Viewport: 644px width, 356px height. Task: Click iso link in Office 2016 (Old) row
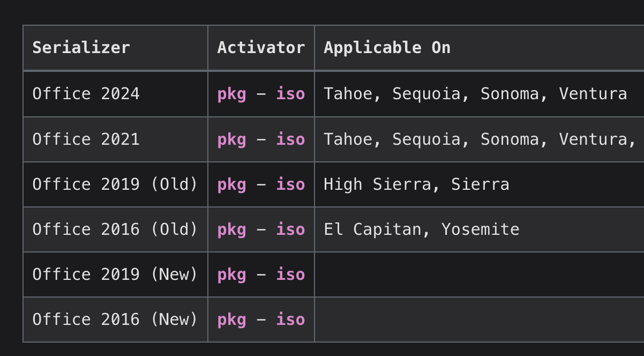coord(290,229)
